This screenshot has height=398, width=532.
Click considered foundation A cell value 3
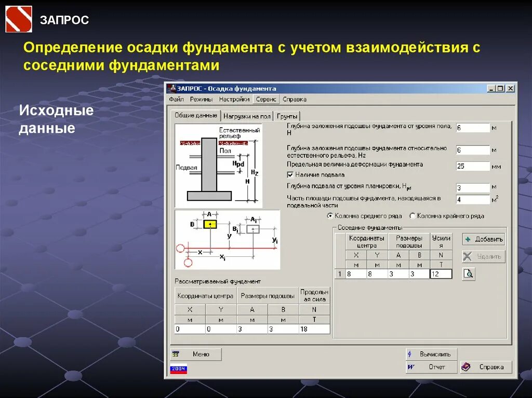coord(252,329)
